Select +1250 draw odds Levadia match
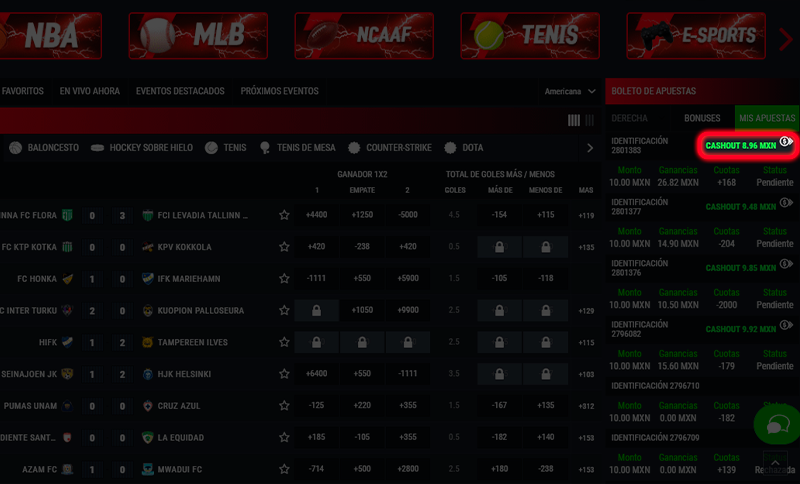The width and height of the screenshot is (800, 484). [x=362, y=215]
